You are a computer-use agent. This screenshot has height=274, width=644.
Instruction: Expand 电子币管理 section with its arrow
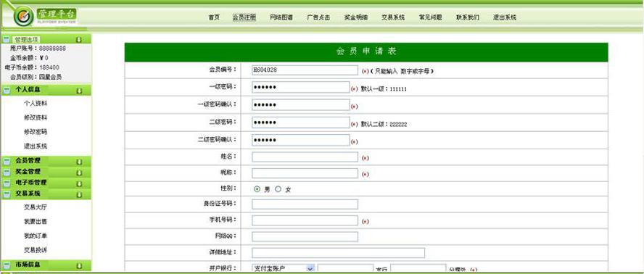click(79, 184)
